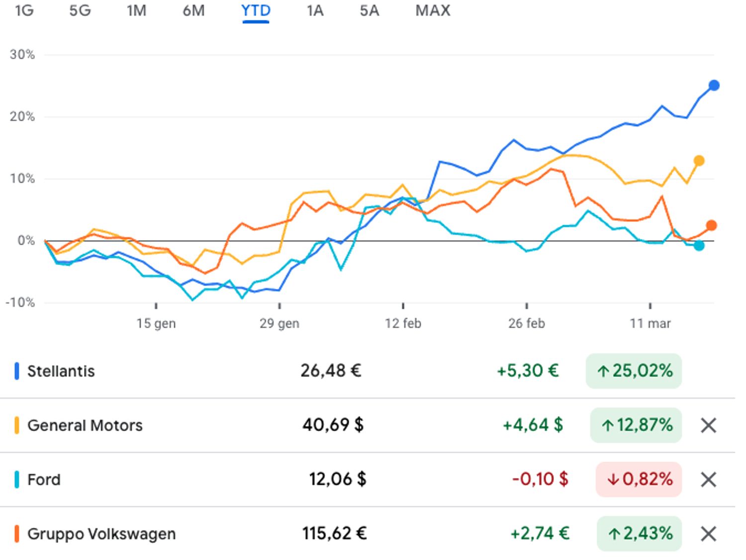Open the Gruppo Volkswagen stock row
Screen dimensions: 746x560
coord(368,534)
